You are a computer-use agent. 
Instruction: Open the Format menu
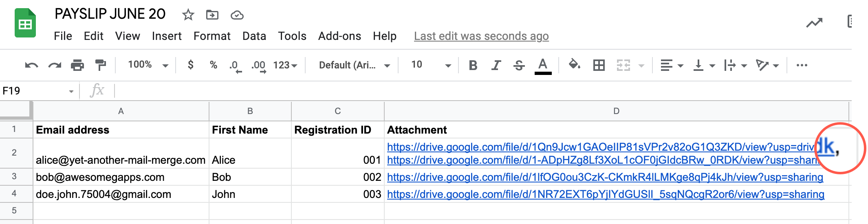(x=211, y=36)
